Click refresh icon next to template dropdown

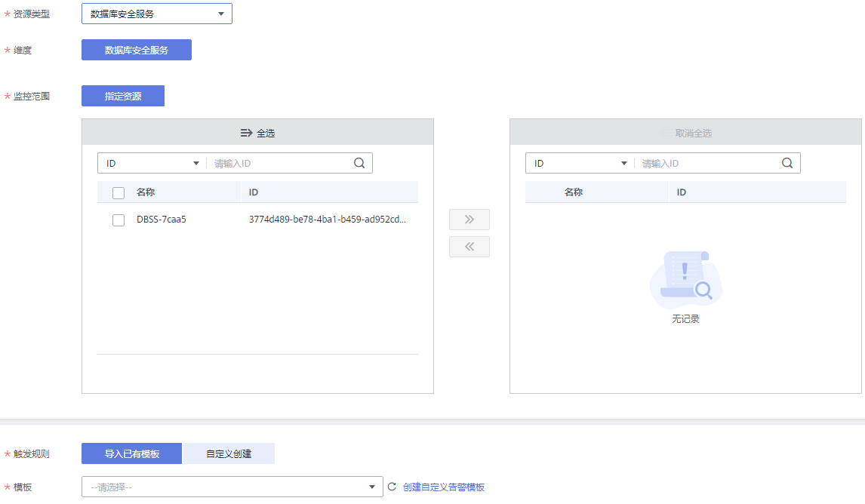tap(392, 487)
